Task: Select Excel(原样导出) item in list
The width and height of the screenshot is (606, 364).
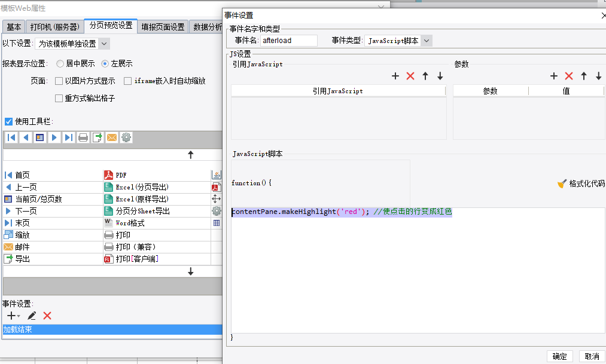Action: pos(157,199)
